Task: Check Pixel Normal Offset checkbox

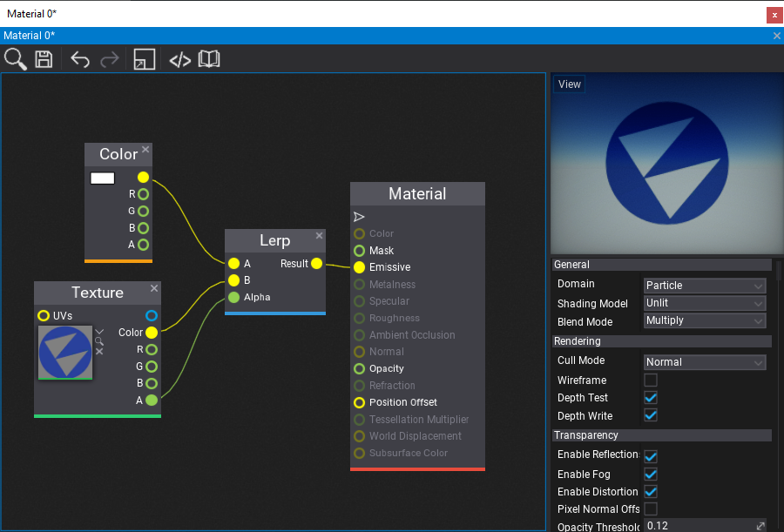Action: (651, 509)
